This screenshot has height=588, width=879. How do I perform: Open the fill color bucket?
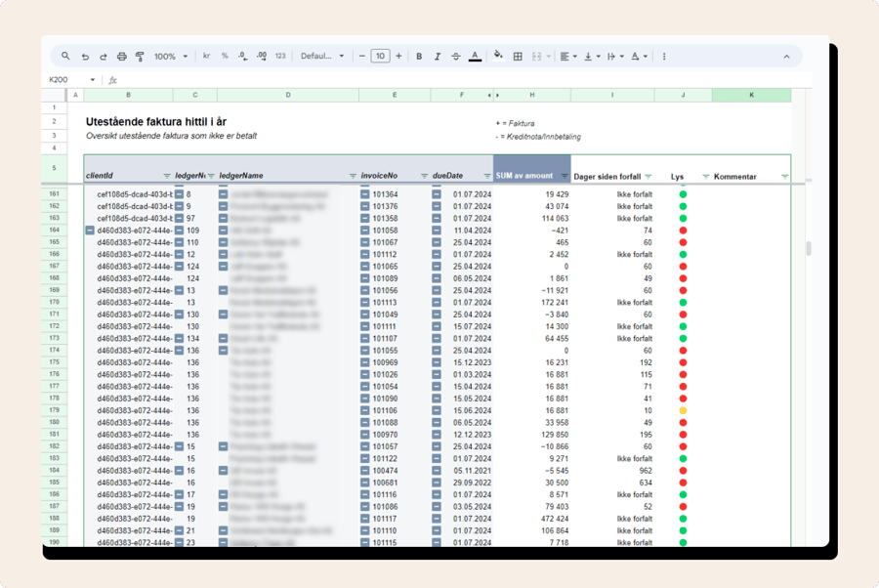[498, 56]
